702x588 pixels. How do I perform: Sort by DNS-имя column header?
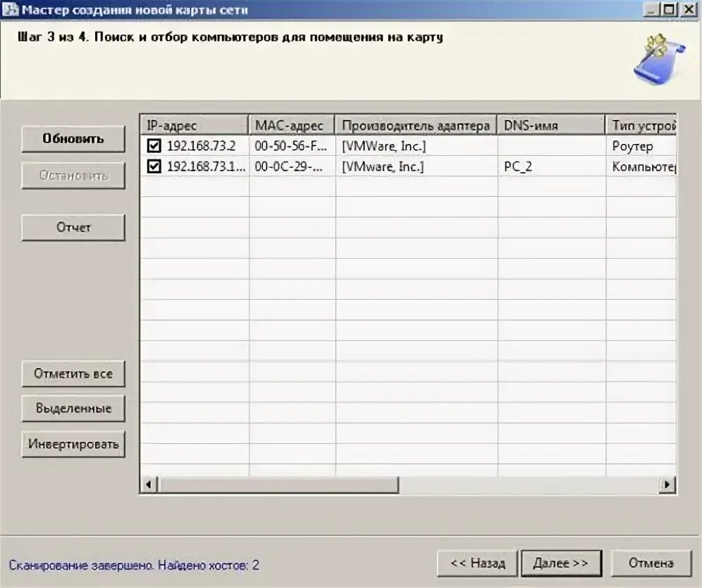(x=551, y=125)
